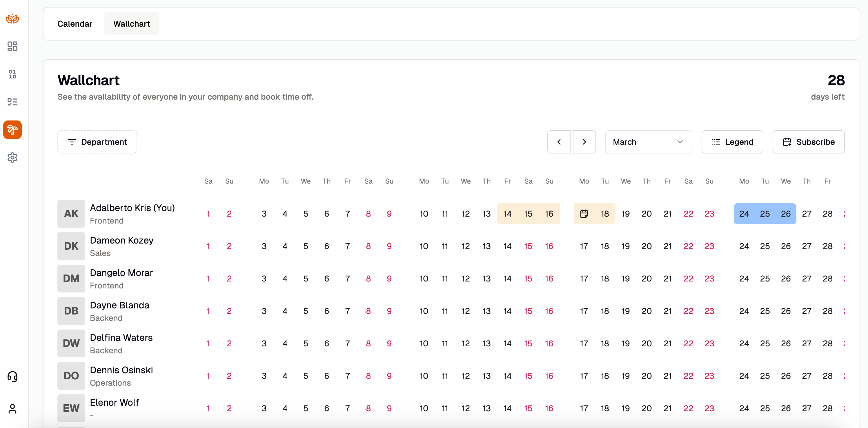Click DO avatar for Dennis Osinski

click(71, 376)
